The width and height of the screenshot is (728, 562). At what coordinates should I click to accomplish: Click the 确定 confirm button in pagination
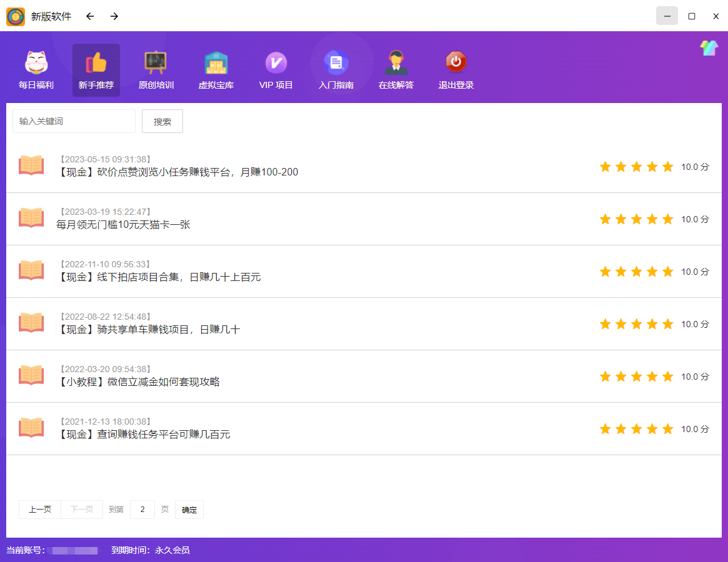(x=189, y=510)
